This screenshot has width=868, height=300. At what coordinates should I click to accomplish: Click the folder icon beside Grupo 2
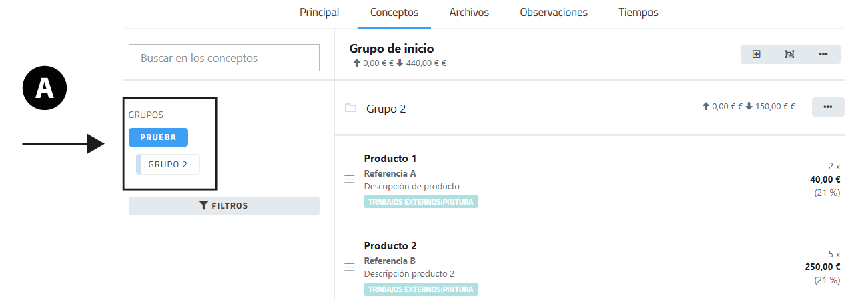pyautogui.click(x=350, y=108)
